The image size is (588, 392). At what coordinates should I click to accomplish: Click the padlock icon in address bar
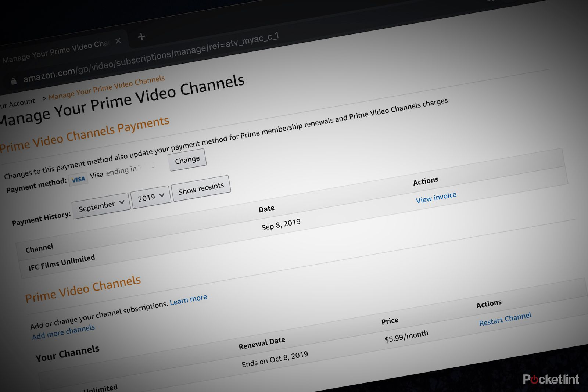[14, 81]
